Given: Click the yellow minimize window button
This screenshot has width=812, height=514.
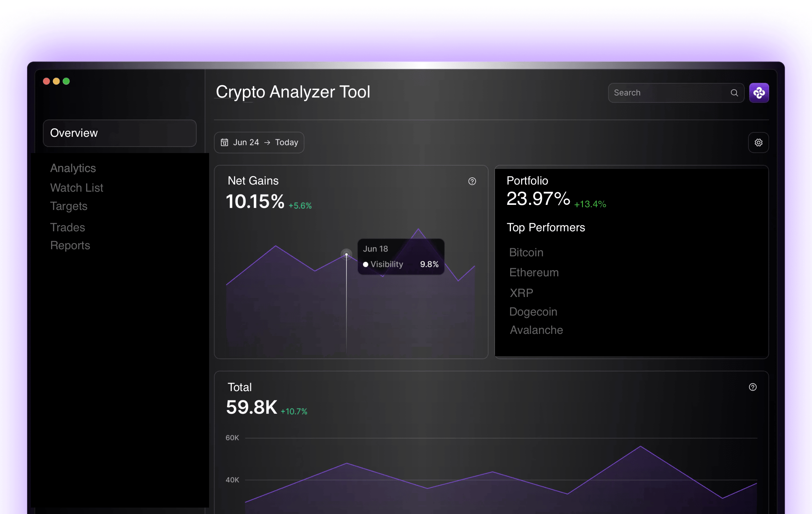Looking at the screenshot, I should pos(56,81).
